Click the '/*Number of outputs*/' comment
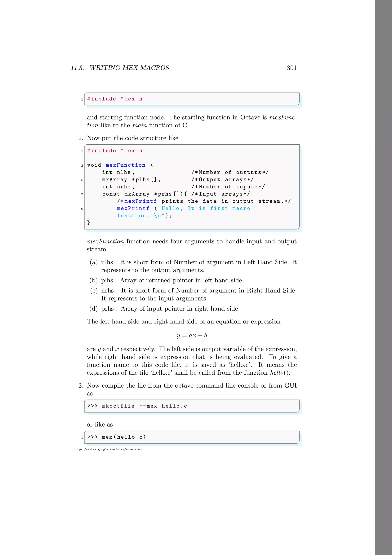The width and height of the screenshot is (392, 555). (230, 172)
